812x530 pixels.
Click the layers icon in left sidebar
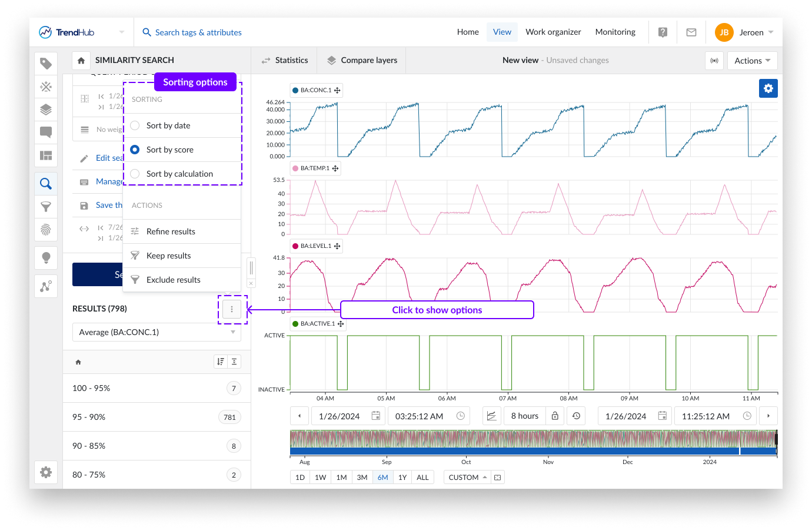point(46,110)
